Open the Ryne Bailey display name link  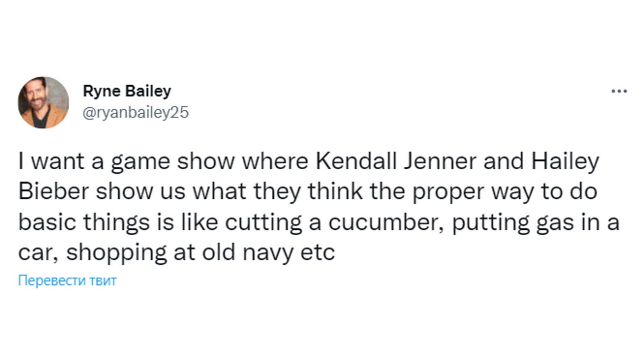pos(127,91)
